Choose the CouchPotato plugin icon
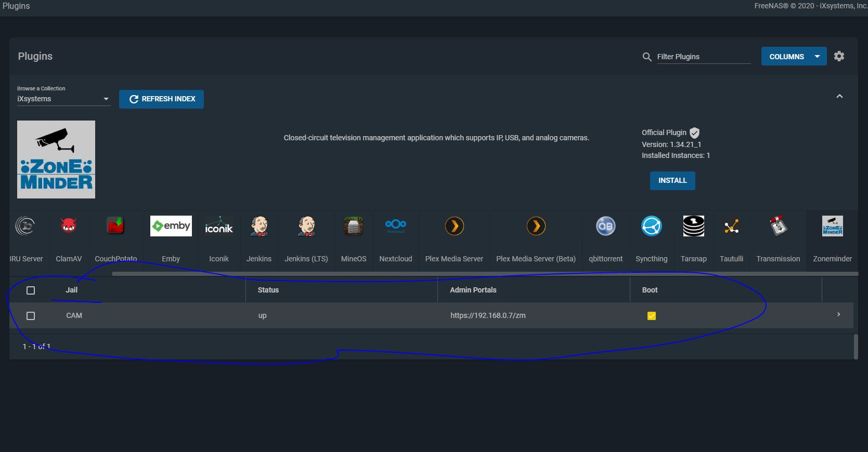Viewport: 868px width, 452px height. [x=115, y=226]
